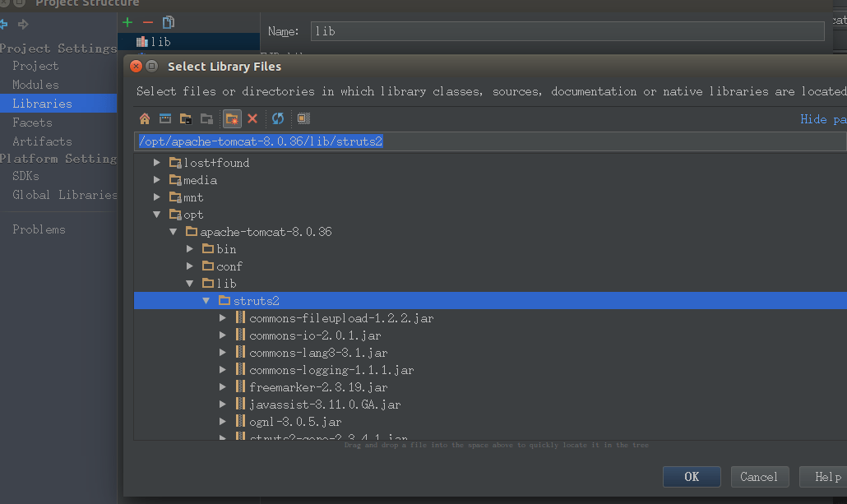This screenshot has width=847, height=504.
Task: Expand ognl-3.0.5.jar contents
Action: tap(223, 422)
